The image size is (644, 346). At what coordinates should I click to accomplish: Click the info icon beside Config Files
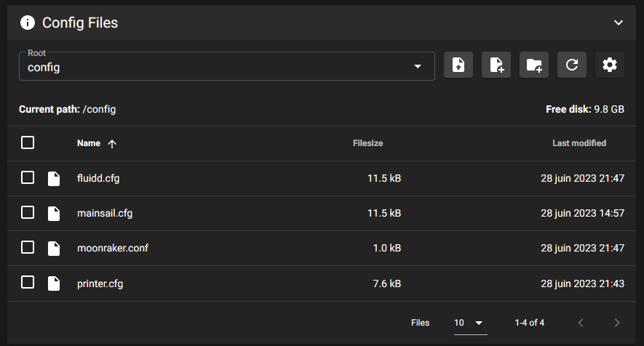[28, 23]
